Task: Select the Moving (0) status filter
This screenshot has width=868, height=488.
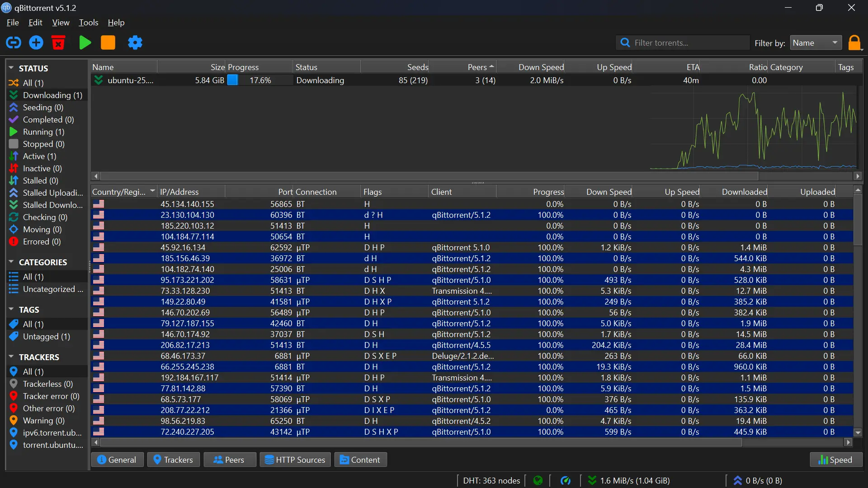Action: [x=47, y=229]
